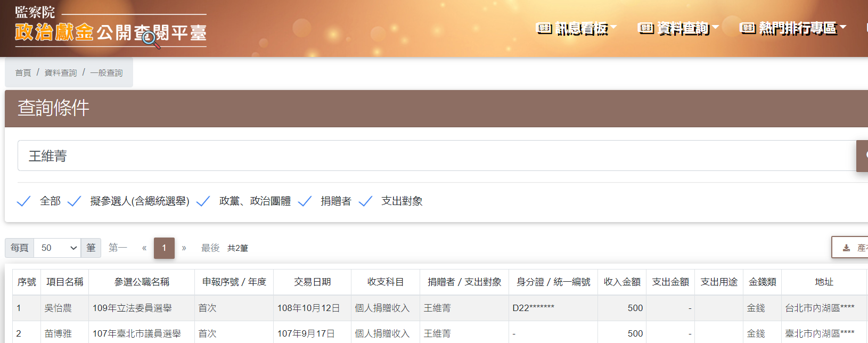Screen dimensions: 868x343
Task: Toggle the 政黨、政治團體 filter
Action: tap(203, 201)
